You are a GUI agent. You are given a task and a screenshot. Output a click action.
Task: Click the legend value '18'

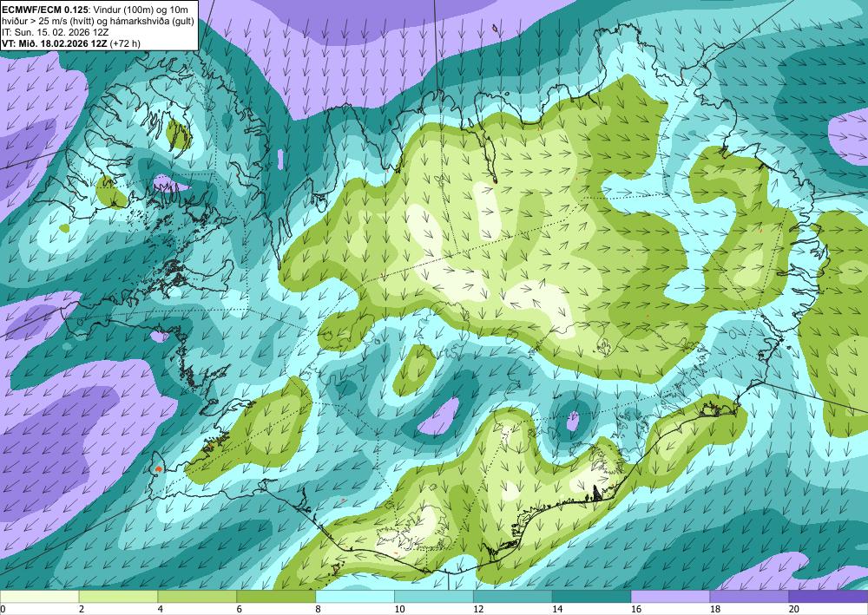(x=714, y=609)
